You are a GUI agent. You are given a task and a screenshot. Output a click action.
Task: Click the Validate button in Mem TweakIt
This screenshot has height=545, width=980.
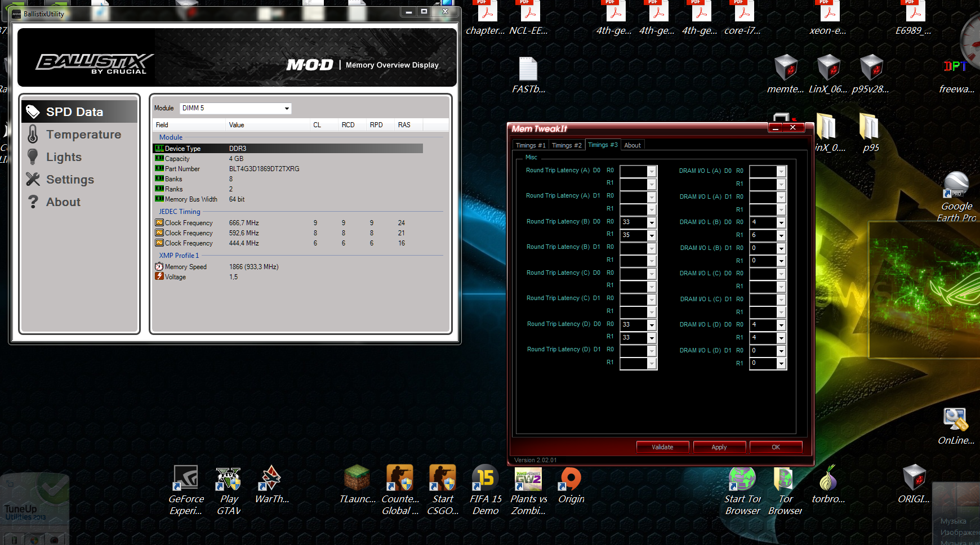pos(662,447)
